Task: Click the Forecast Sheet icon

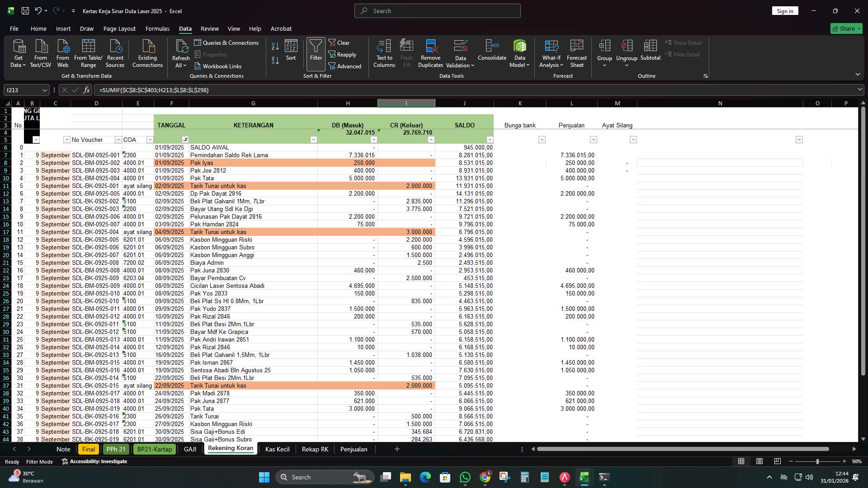Action: [x=577, y=52]
